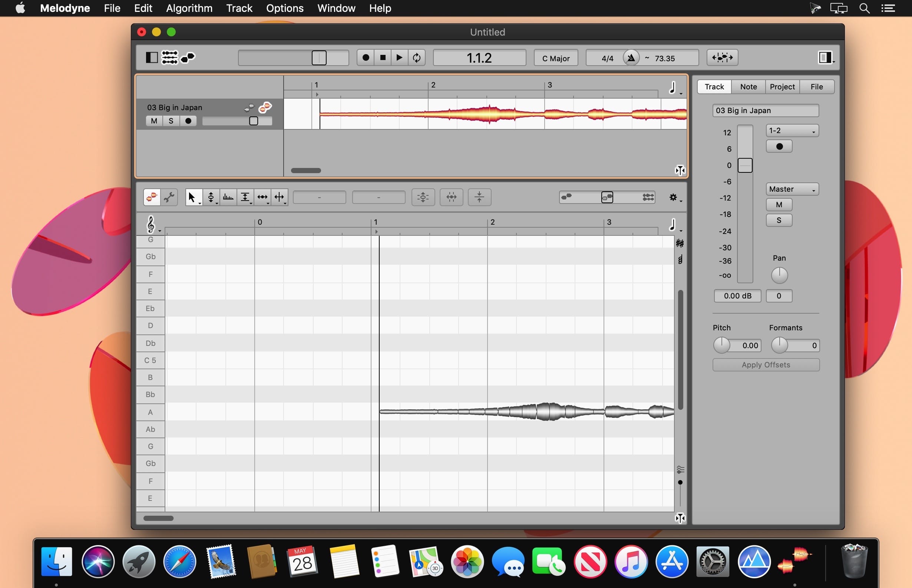Toggle the Autostretch button
The height and width of the screenshot is (588, 912).
pyautogui.click(x=722, y=58)
